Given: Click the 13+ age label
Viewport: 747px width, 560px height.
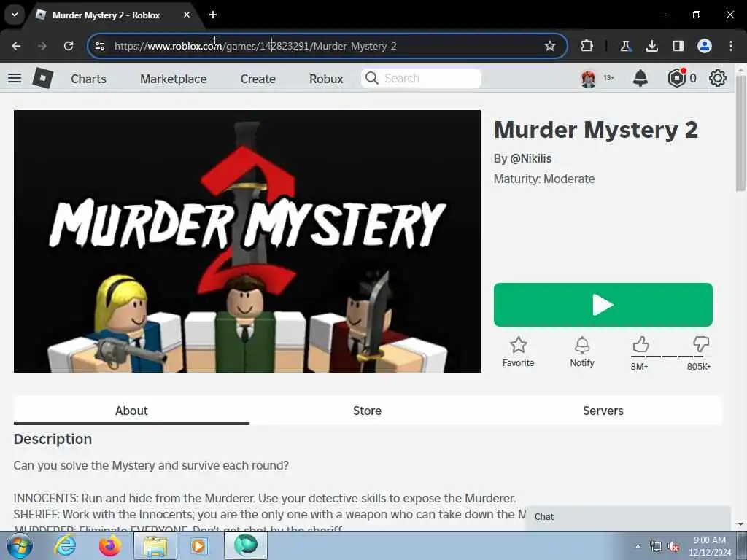Looking at the screenshot, I should (x=609, y=77).
